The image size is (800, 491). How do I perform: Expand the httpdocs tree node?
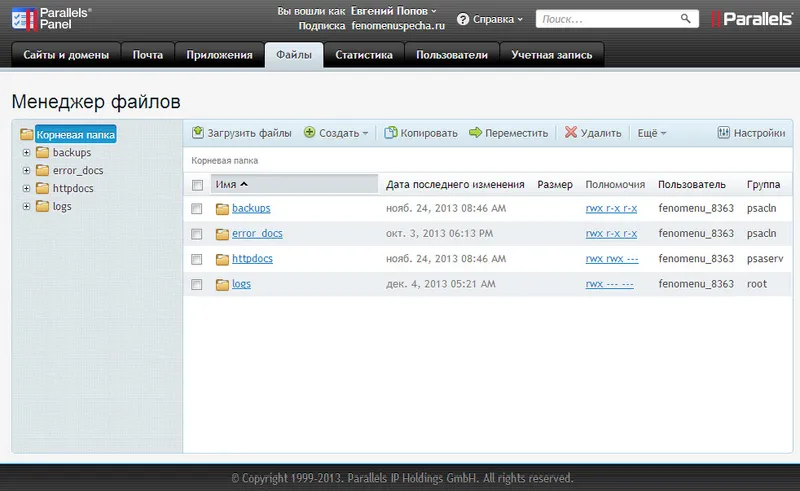coord(27,188)
